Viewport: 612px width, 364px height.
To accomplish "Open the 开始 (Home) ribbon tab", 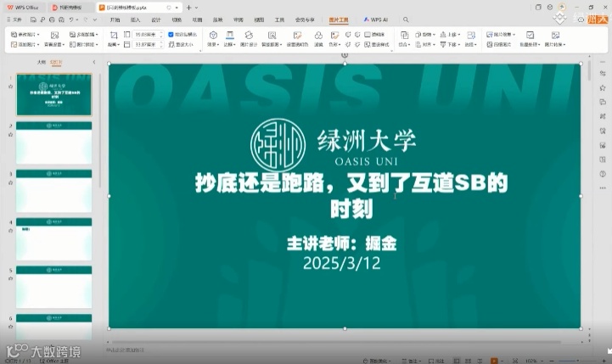I will [x=115, y=20].
